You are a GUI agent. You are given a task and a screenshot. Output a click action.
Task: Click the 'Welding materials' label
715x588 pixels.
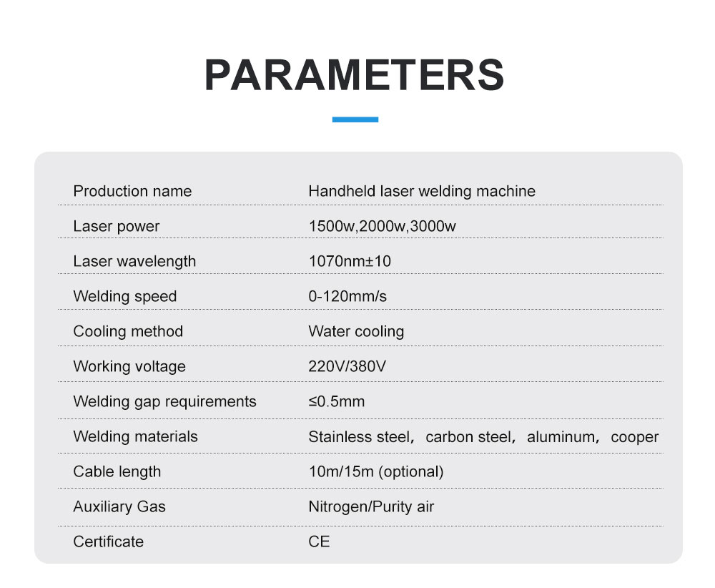(x=135, y=436)
